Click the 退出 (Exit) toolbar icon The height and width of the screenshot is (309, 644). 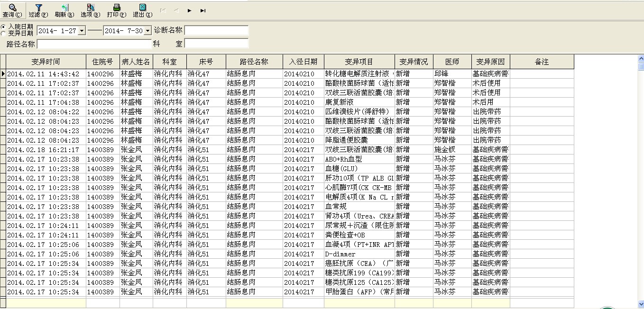143,10
